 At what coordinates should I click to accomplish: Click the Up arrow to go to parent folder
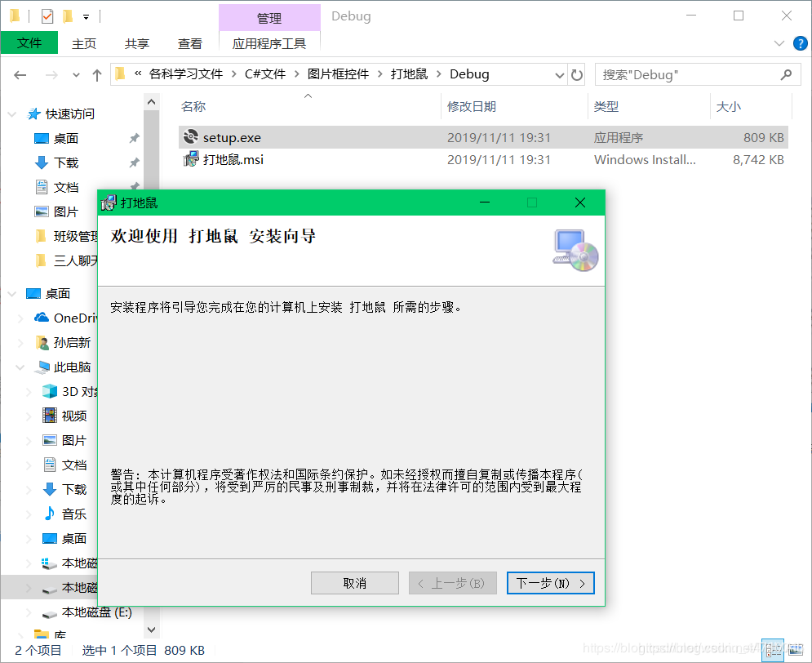coord(97,74)
